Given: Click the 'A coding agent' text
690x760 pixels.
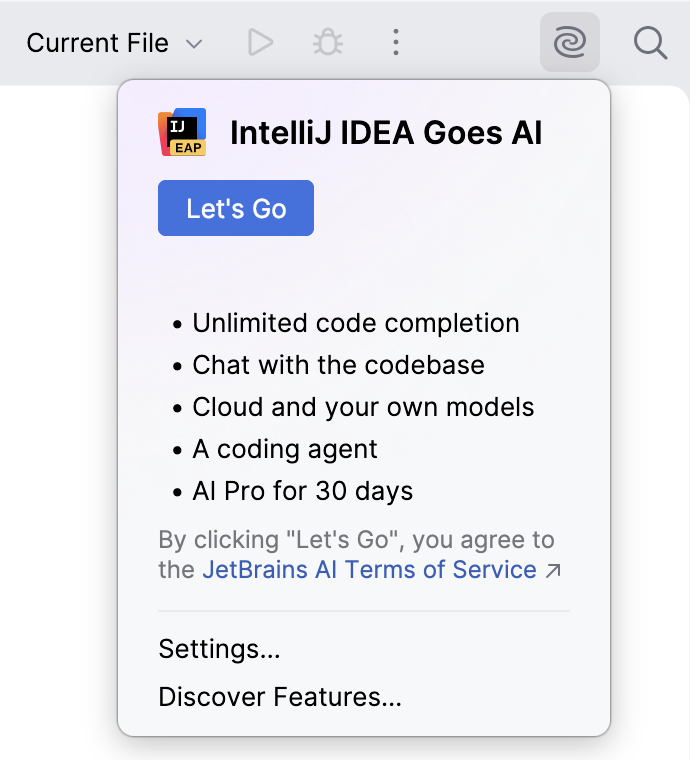Looking at the screenshot, I should 284,449.
